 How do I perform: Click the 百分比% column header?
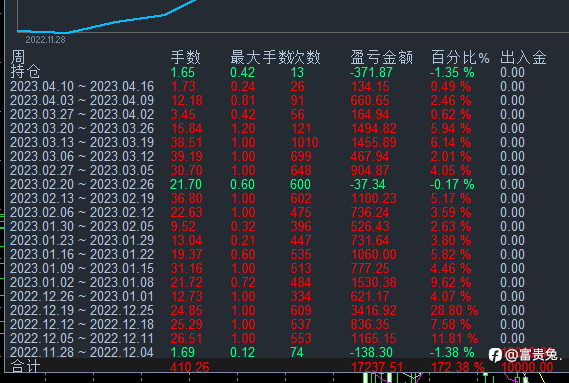pos(460,57)
